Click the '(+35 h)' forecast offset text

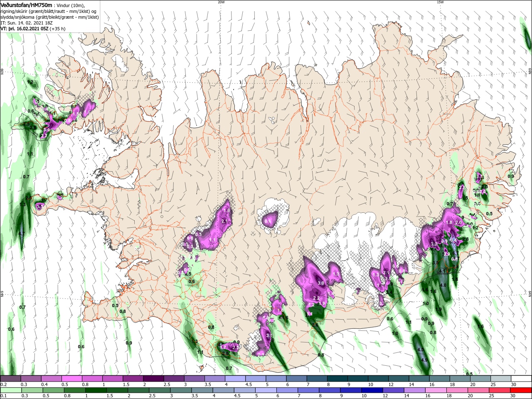(57, 29)
